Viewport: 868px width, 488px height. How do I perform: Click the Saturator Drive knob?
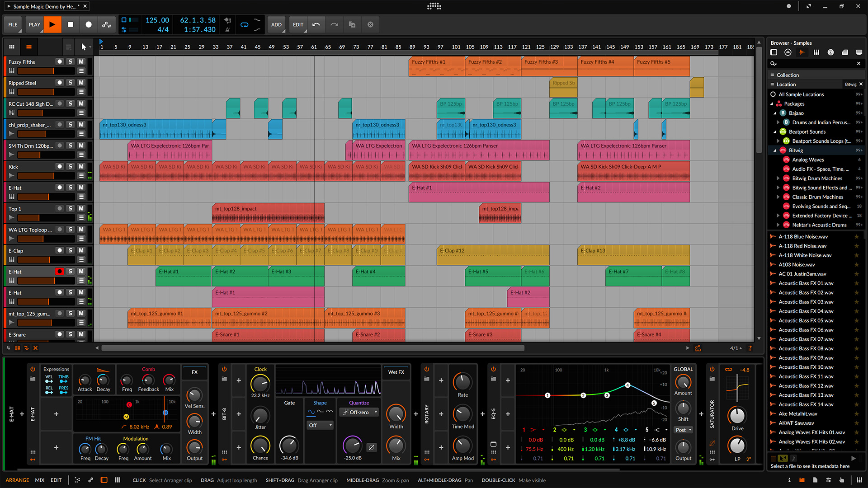tap(737, 416)
